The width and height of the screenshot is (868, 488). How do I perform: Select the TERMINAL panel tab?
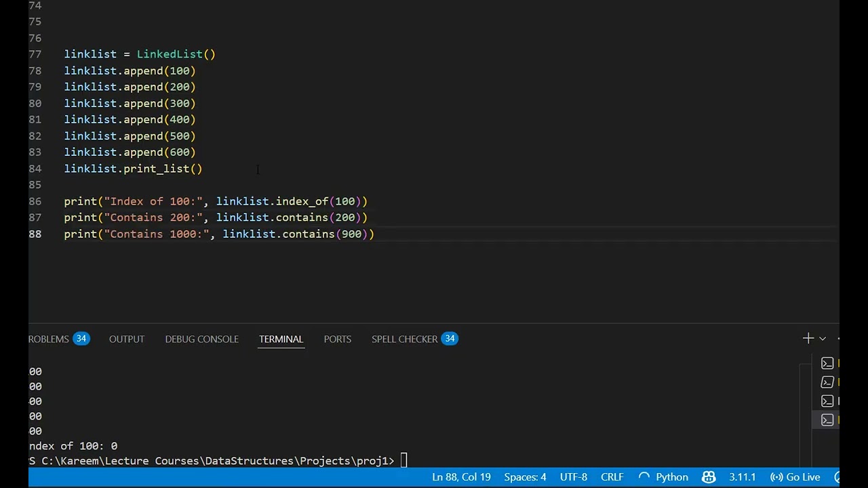pos(281,339)
